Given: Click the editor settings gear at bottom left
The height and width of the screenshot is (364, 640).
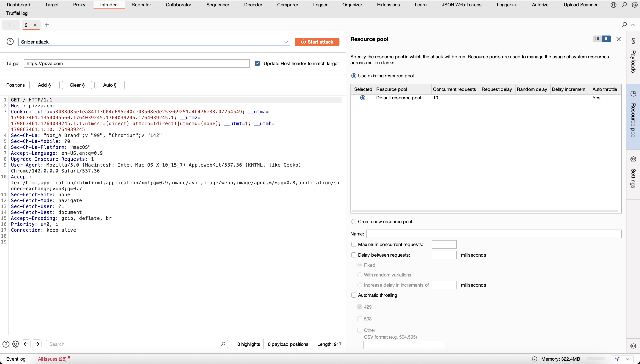Looking at the screenshot, I should pyautogui.click(x=15, y=344).
